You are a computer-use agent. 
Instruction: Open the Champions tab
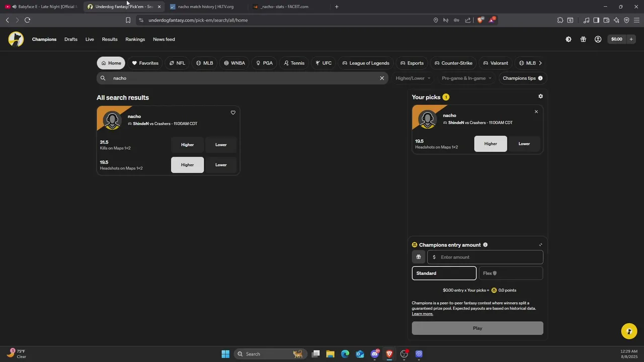pyautogui.click(x=44, y=39)
